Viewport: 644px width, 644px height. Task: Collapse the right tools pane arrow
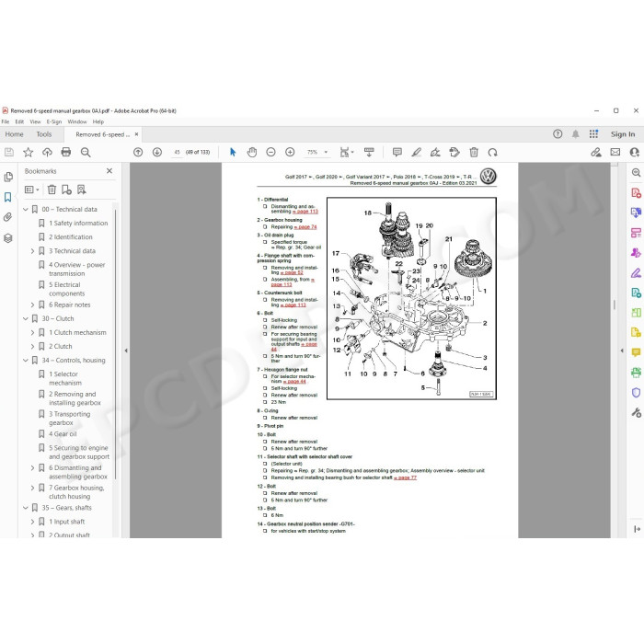pos(622,351)
